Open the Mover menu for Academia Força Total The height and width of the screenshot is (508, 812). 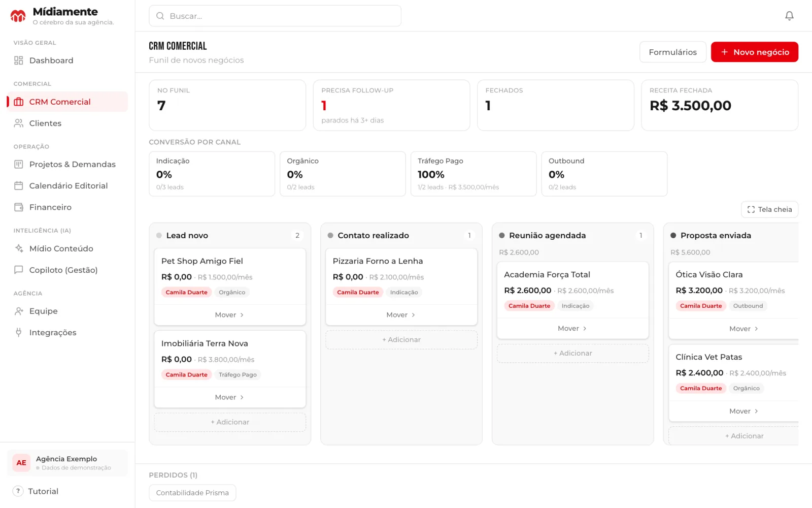[572, 329]
